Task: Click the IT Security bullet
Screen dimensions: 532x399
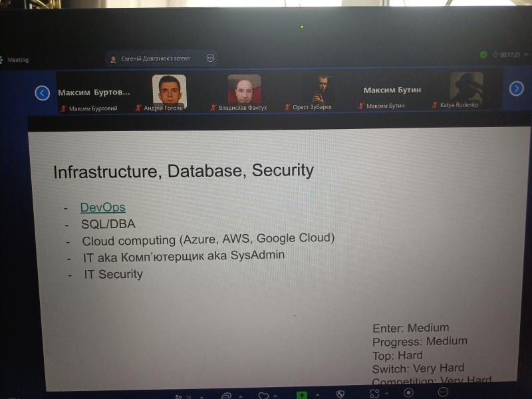Action: [x=114, y=274]
